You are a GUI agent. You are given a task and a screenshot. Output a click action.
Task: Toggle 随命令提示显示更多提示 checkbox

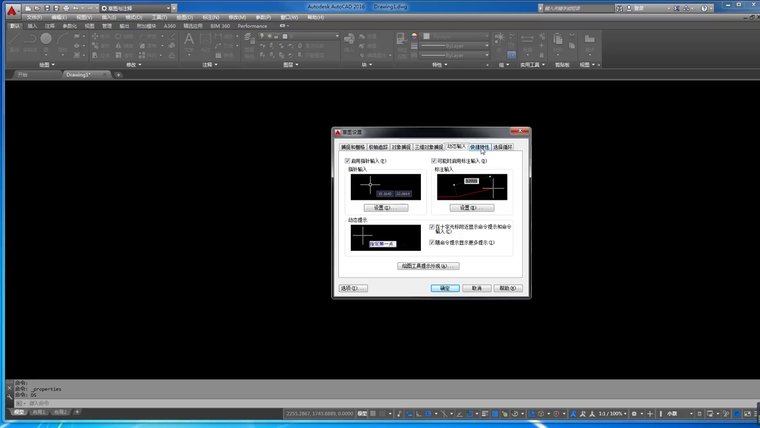(x=432, y=242)
